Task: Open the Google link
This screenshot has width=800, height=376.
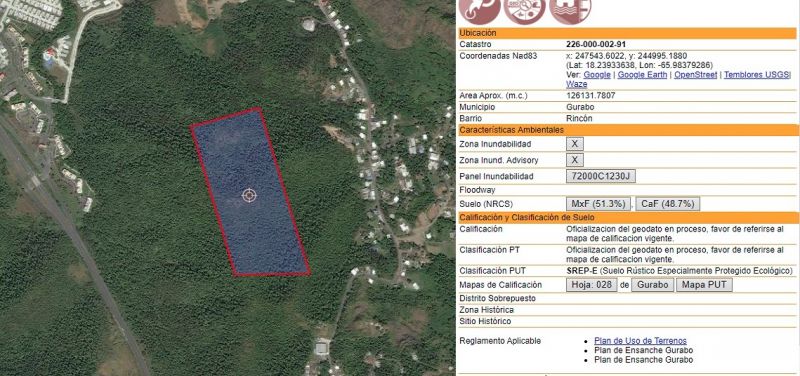Action: pos(596,74)
